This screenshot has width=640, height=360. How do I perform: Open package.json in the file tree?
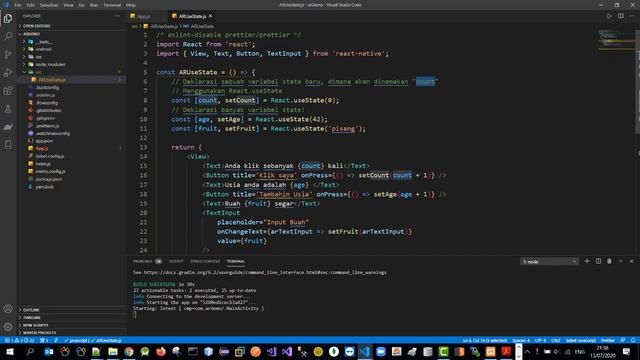tap(49, 179)
